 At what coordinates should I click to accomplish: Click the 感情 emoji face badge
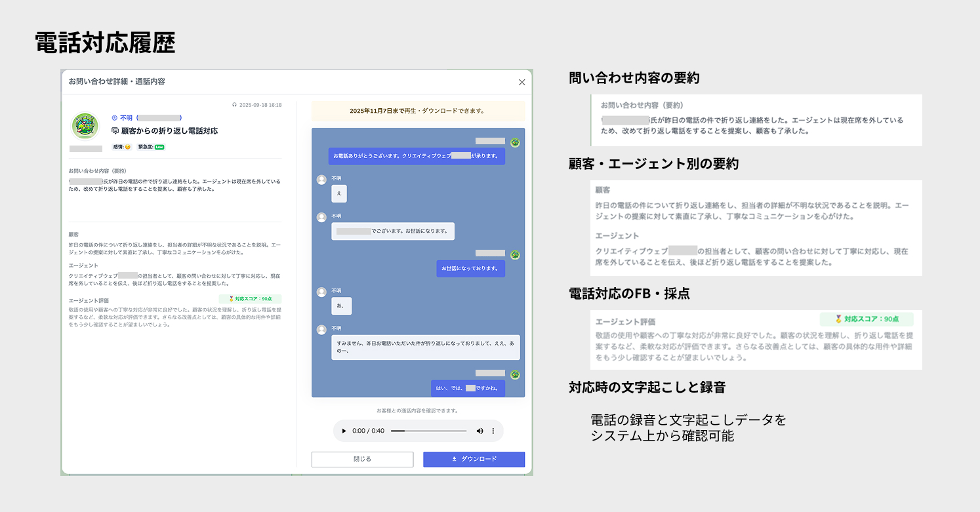click(x=127, y=147)
